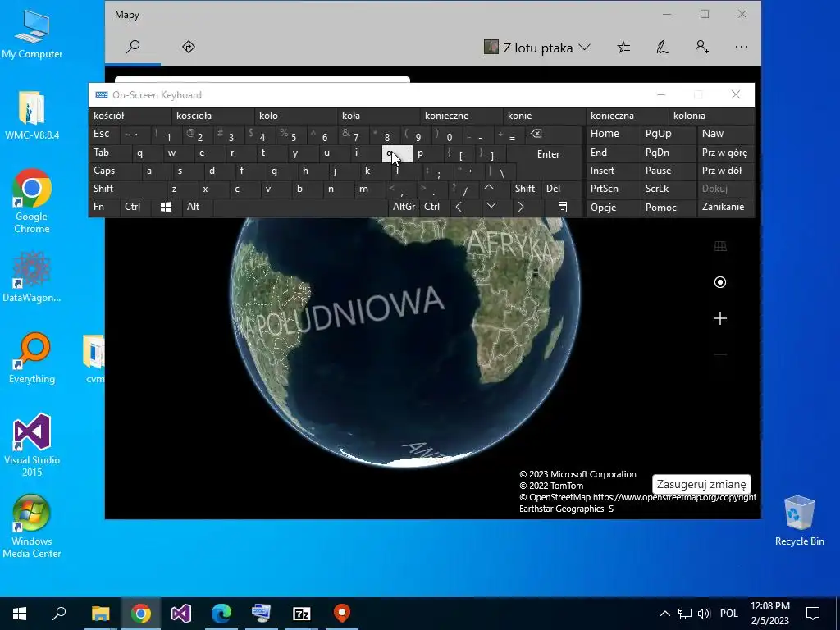Activate the Windows Ink pen toolbar icon
The width and height of the screenshot is (840, 630).
tap(663, 48)
